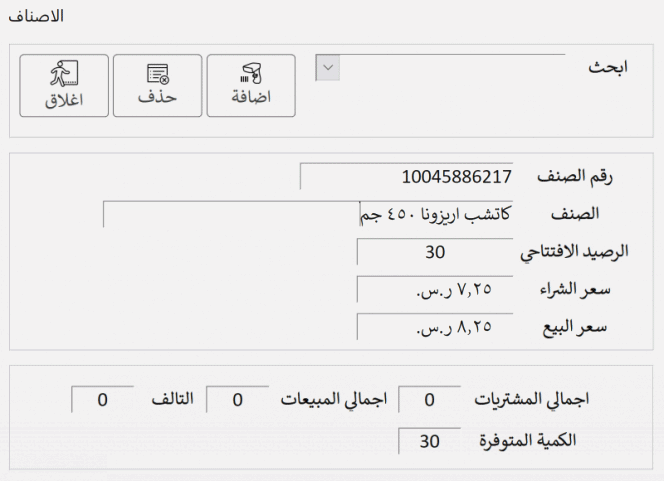Image resolution: width=664 pixels, height=481 pixels.
Task: Expand the ابحث search dropdown arrow
Action: click(327, 67)
